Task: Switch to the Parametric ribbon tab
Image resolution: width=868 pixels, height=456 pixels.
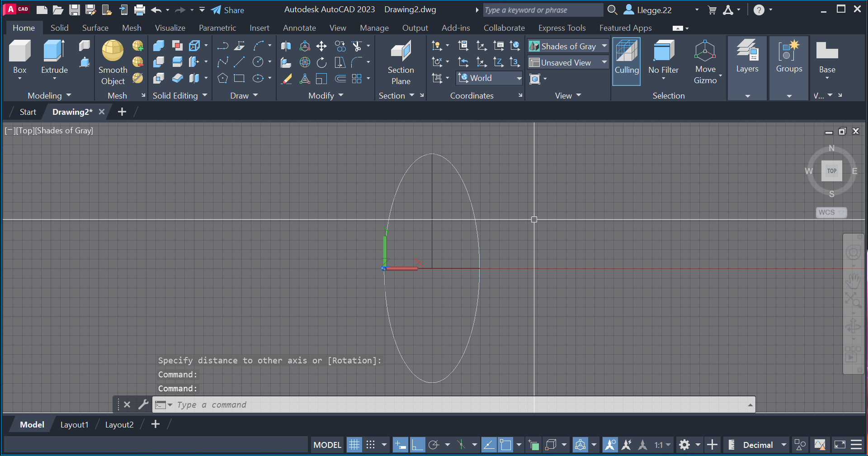Action: (x=217, y=28)
